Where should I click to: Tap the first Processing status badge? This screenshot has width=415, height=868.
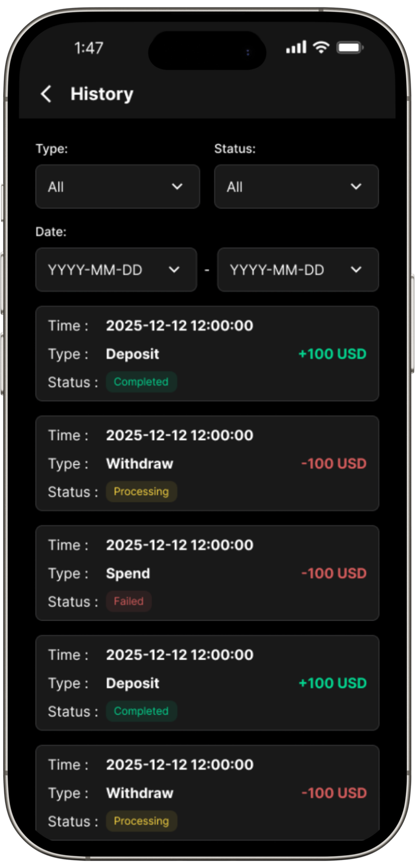[141, 492]
